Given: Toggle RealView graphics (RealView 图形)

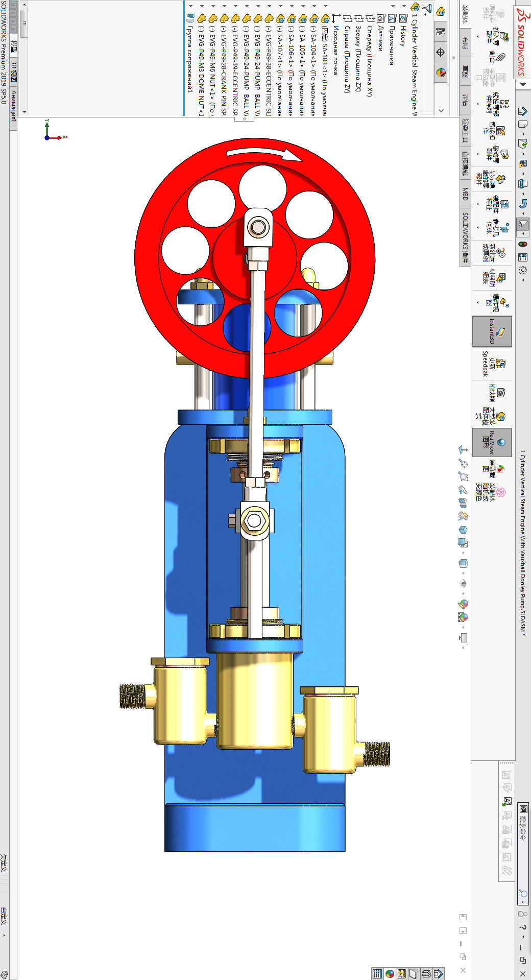Looking at the screenshot, I should point(492,442).
